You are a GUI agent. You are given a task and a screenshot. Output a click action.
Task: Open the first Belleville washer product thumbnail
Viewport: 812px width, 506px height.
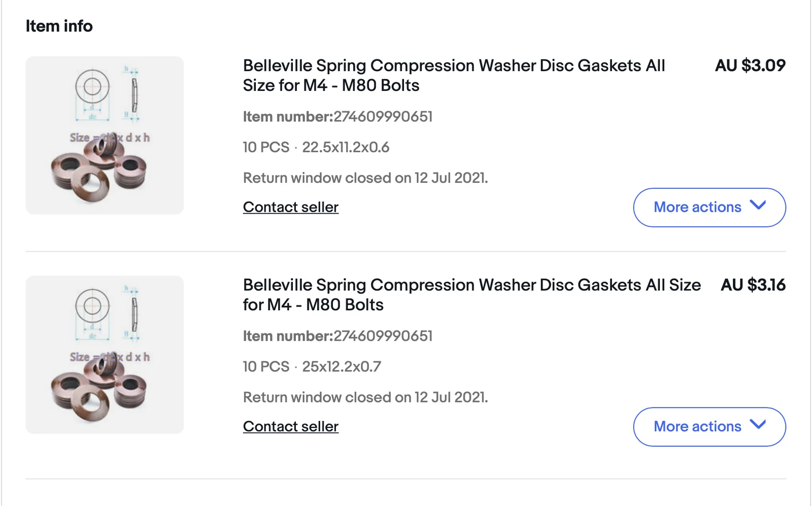(x=105, y=136)
